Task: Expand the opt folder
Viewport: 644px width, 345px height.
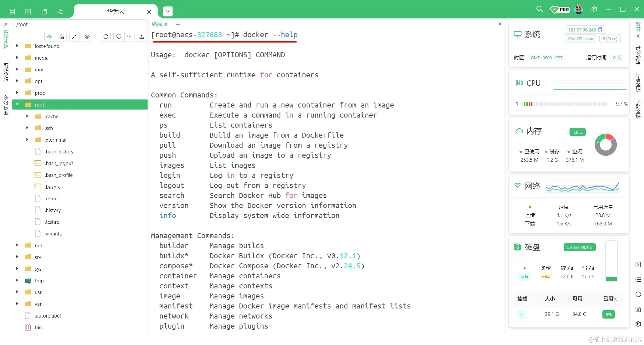Action: click(x=17, y=81)
